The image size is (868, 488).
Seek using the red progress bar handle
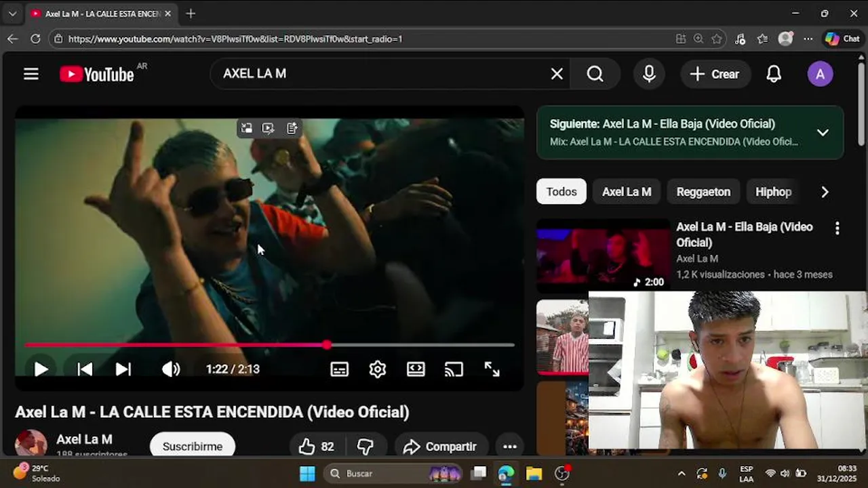(327, 345)
